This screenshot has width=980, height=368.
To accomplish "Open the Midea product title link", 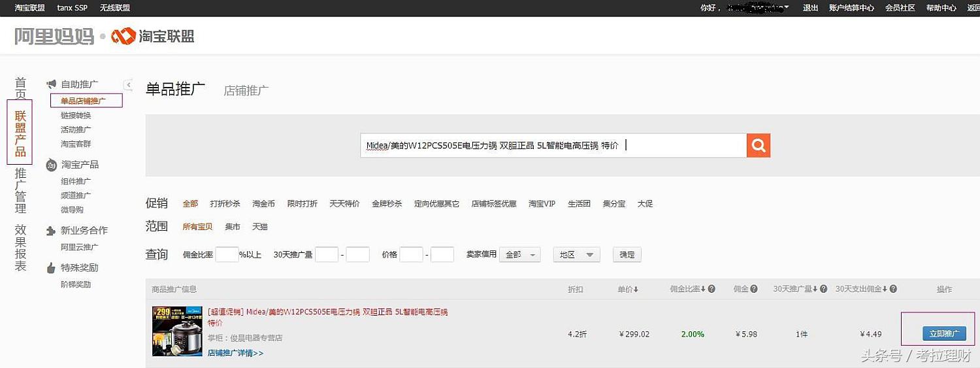I will tap(327, 317).
